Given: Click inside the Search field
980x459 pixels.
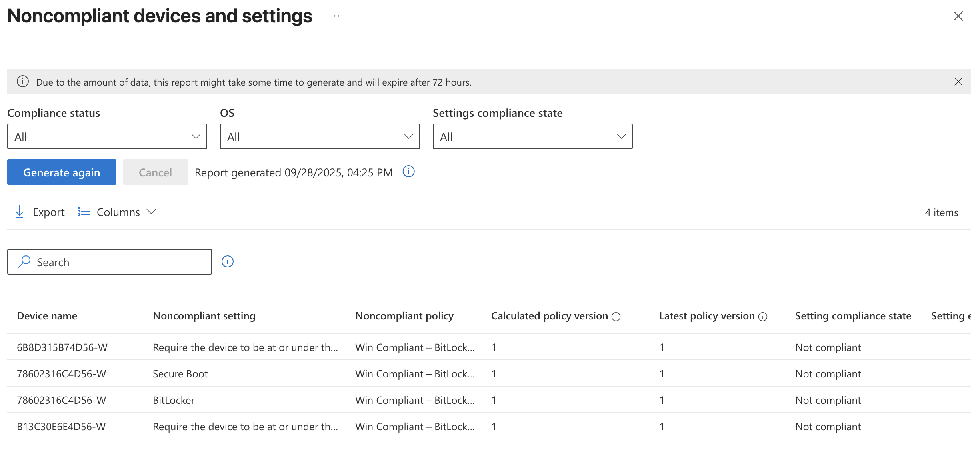Looking at the screenshot, I should [109, 262].
